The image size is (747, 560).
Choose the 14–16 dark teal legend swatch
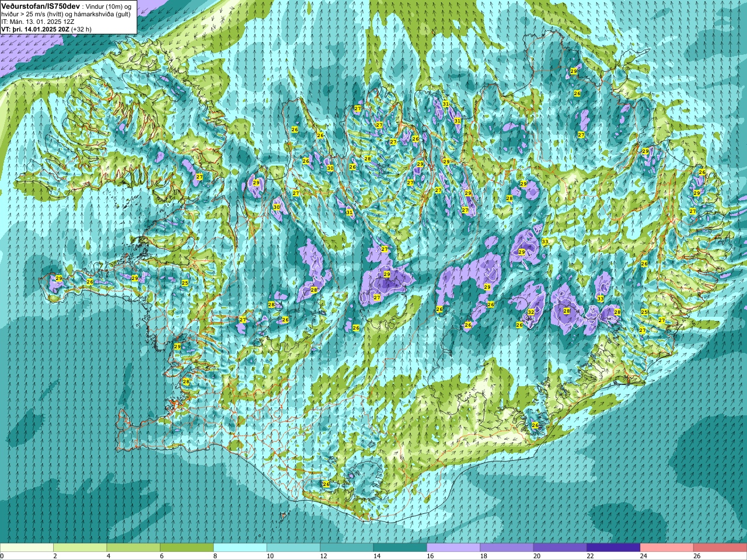pyautogui.click(x=400, y=548)
